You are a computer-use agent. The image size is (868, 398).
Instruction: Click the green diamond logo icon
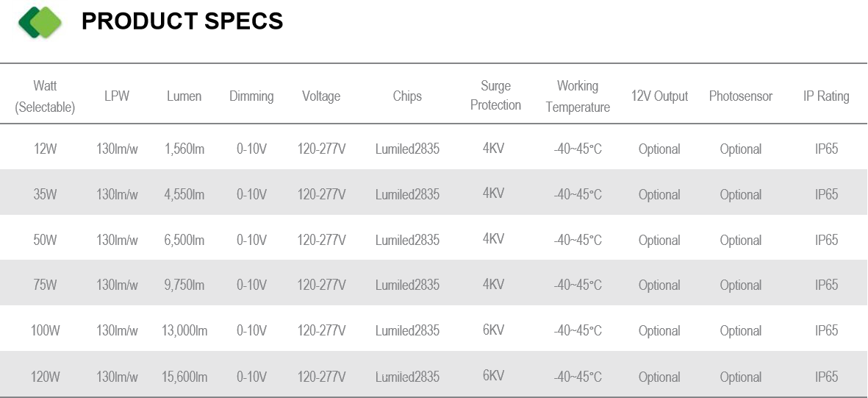click(40, 22)
